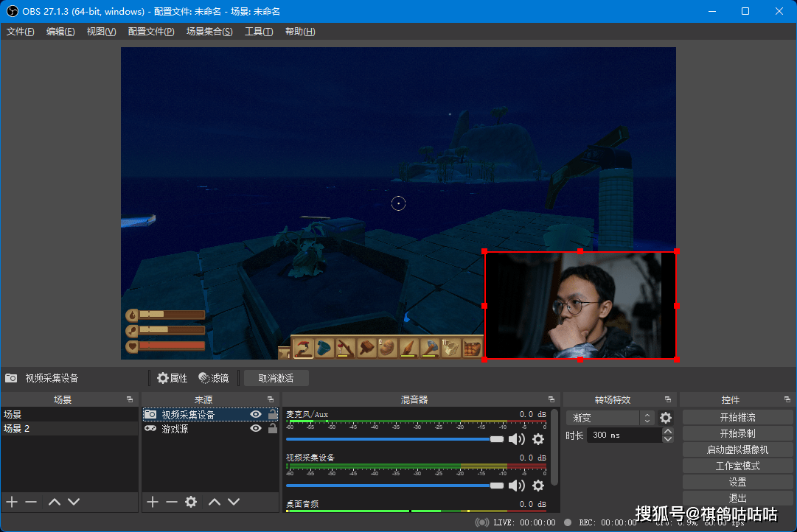This screenshot has width=797, height=532.
Task: Toggle lock on 游戏源 source
Action: pyautogui.click(x=272, y=428)
